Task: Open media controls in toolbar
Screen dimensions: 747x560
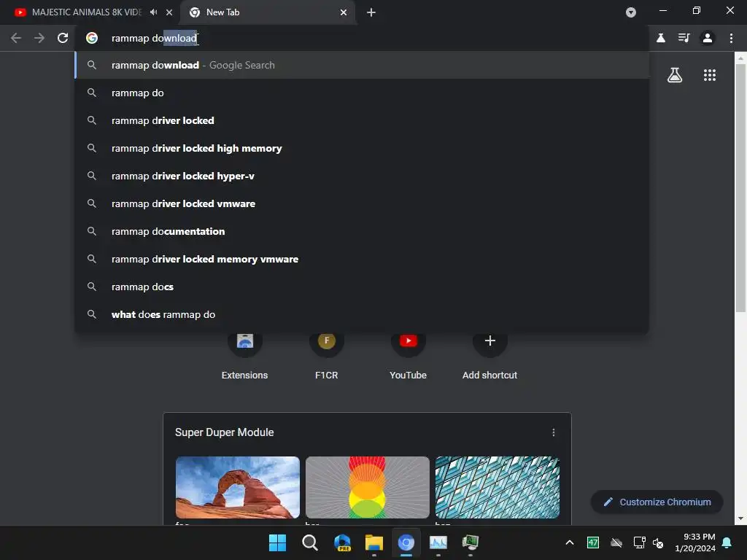Action: 684,38
